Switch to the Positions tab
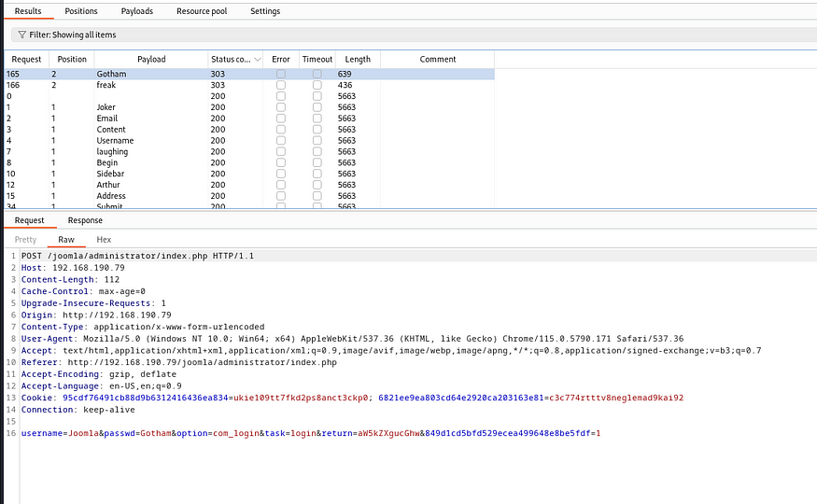The image size is (817, 504). [x=80, y=11]
